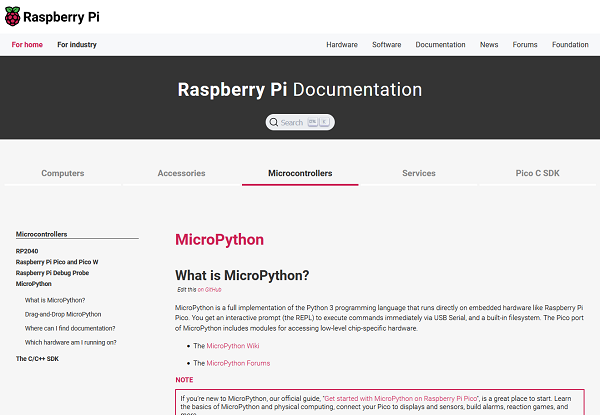Click the magnifier icon in search box

274,122
